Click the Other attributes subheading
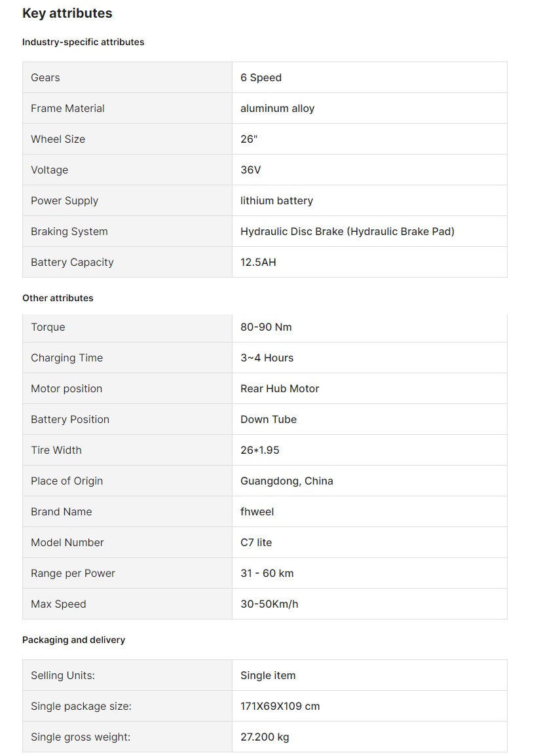 (x=58, y=298)
